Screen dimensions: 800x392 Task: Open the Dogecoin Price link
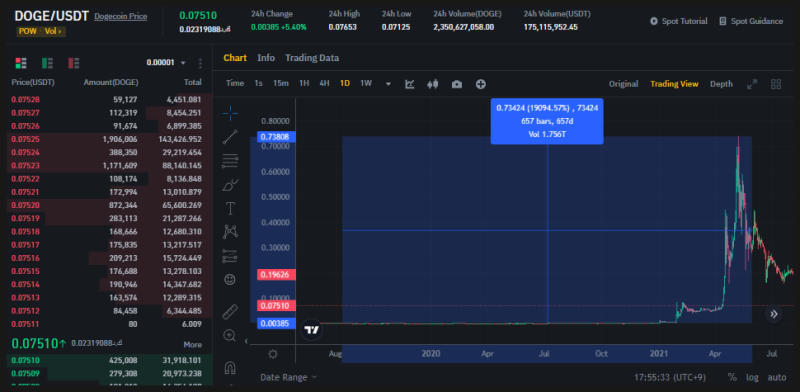pos(120,16)
